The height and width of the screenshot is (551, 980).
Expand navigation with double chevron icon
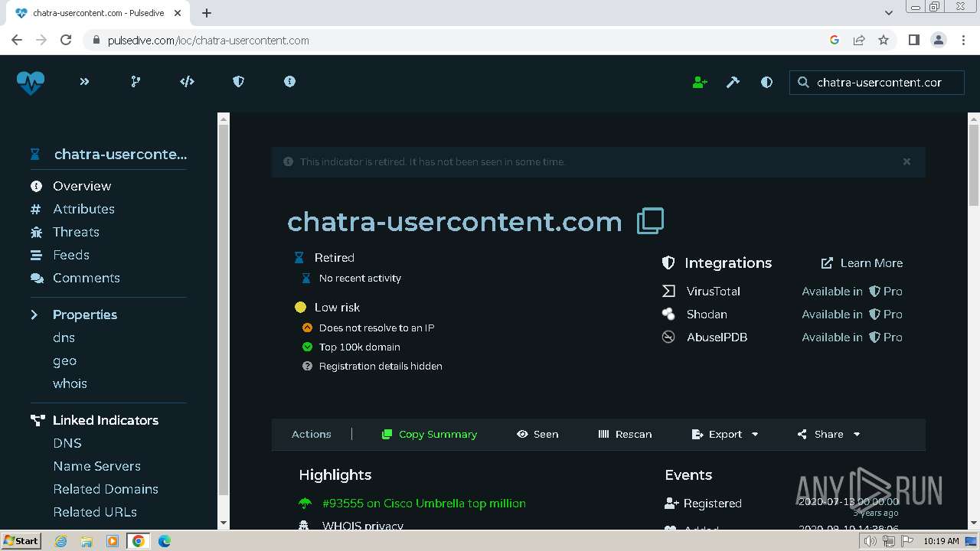[84, 81]
